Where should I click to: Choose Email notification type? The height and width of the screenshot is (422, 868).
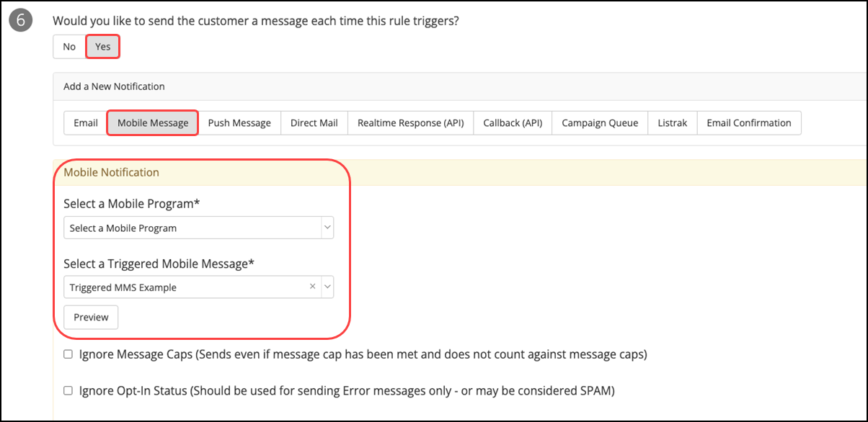tap(86, 123)
